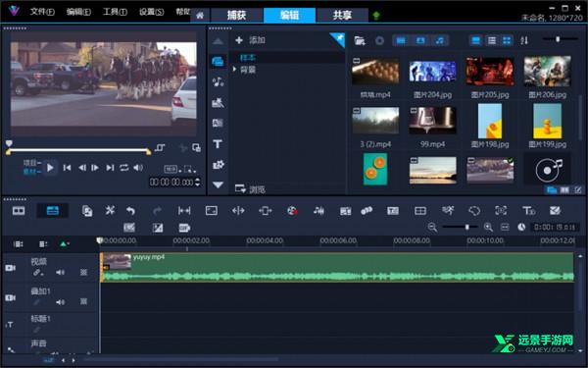
Task: Click the timeline zoom in magnifier
Action: point(488,228)
